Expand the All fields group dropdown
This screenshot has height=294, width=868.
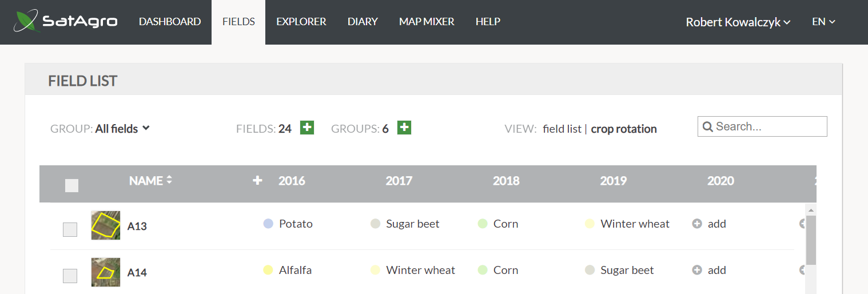[x=122, y=129]
